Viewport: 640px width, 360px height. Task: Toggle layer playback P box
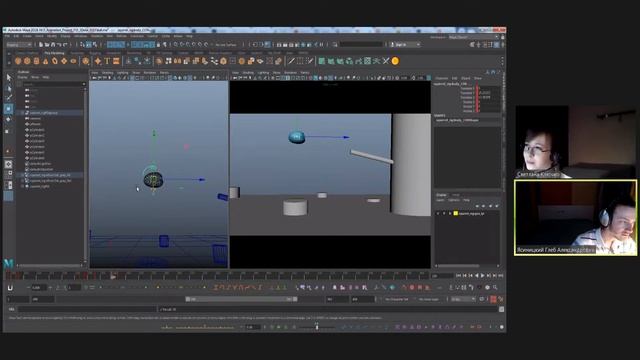pyautogui.click(x=444, y=213)
